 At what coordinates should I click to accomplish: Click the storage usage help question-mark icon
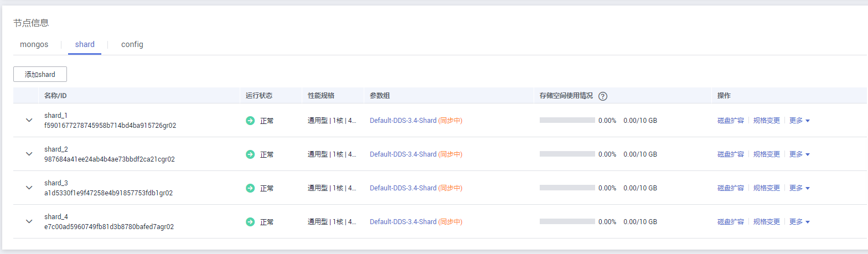point(603,96)
